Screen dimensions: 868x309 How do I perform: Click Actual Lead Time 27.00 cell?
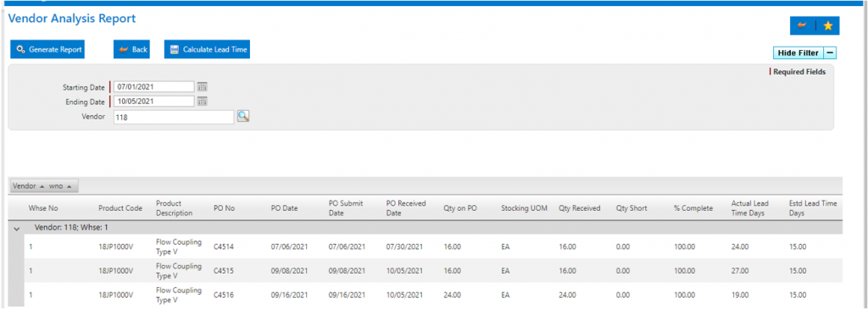point(740,272)
